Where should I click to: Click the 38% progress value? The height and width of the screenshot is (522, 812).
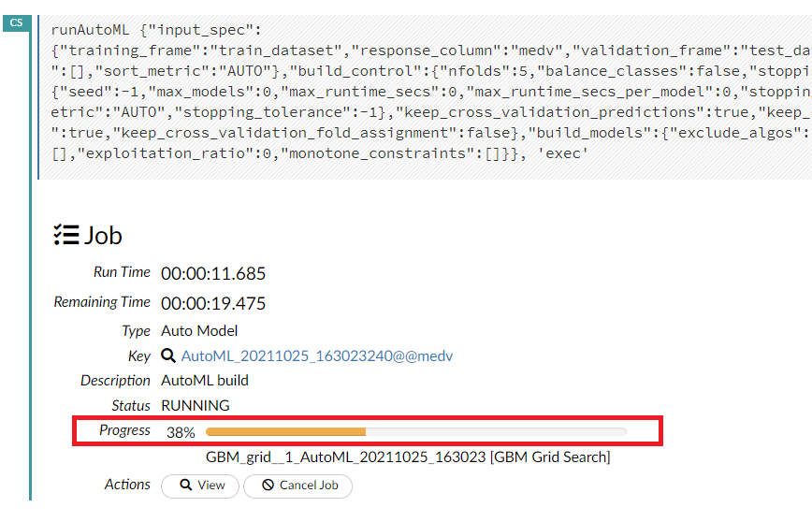181,432
